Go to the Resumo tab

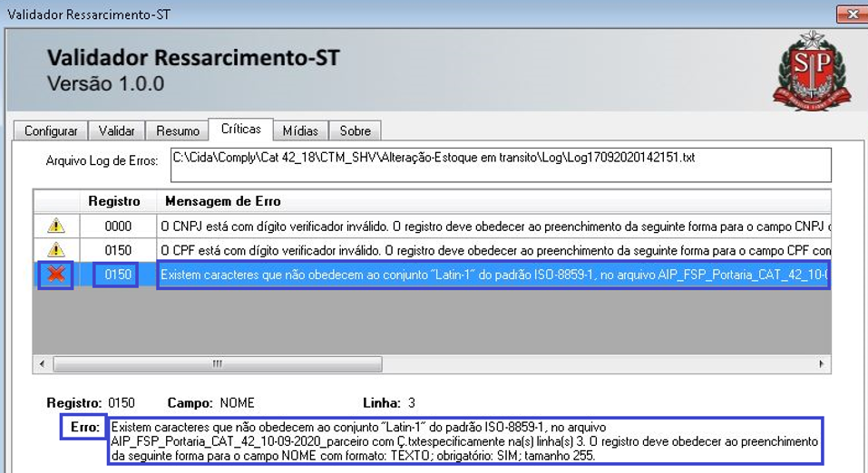tap(177, 130)
